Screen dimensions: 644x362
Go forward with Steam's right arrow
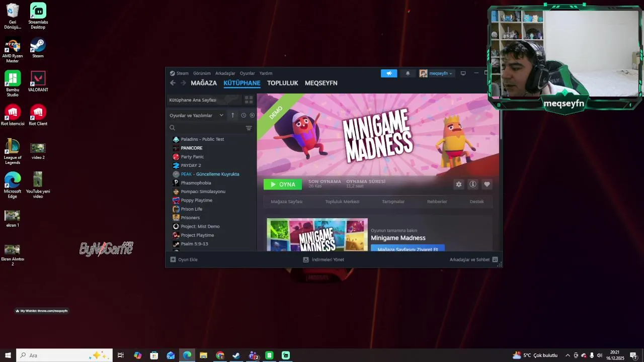tap(183, 83)
